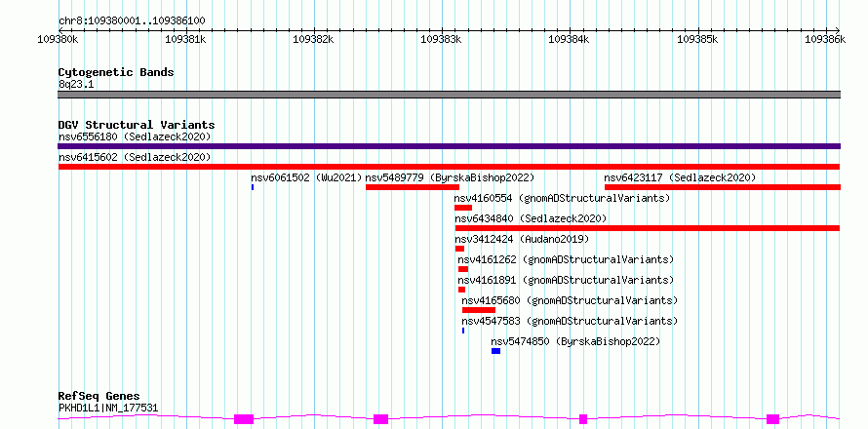This screenshot has height=429, width=868.
Task: Click the PKHD1L1 exon near 109385.5k
Action: click(x=772, y=419)
